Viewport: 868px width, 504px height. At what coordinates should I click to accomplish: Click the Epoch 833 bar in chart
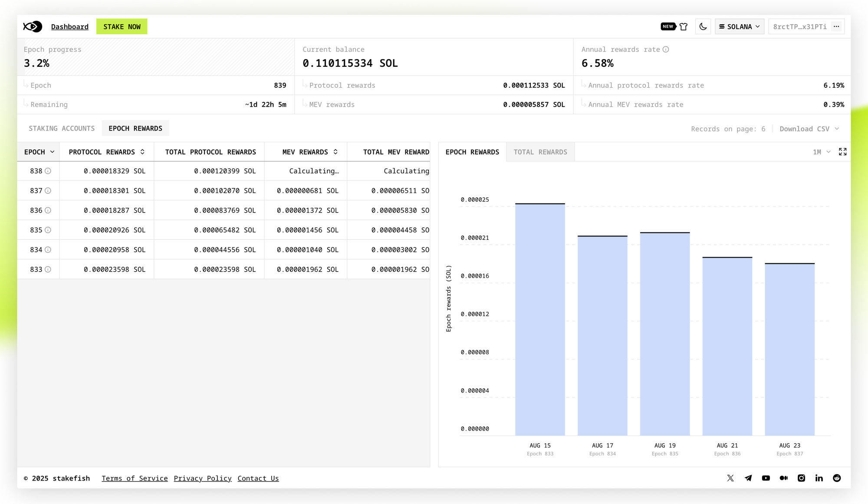540,319
